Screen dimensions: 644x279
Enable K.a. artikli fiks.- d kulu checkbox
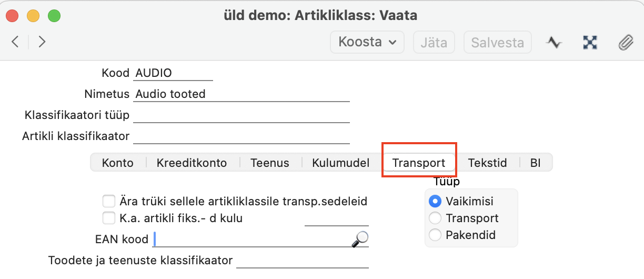pos(109,218)
